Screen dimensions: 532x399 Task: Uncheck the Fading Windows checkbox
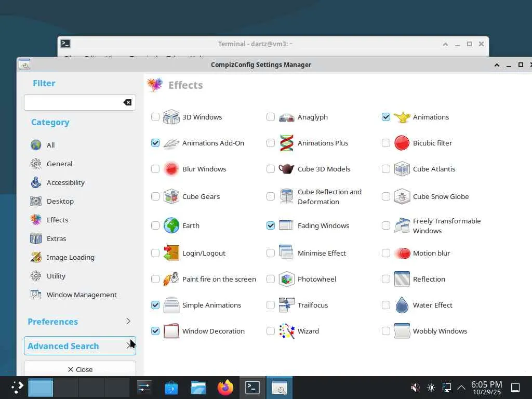click(x=270, y=225)
